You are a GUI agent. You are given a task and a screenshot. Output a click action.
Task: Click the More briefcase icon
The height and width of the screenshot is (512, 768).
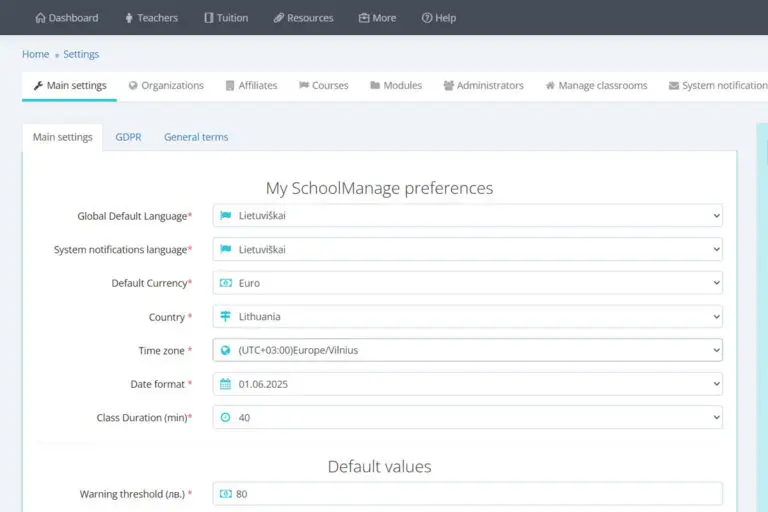point(364,18)
